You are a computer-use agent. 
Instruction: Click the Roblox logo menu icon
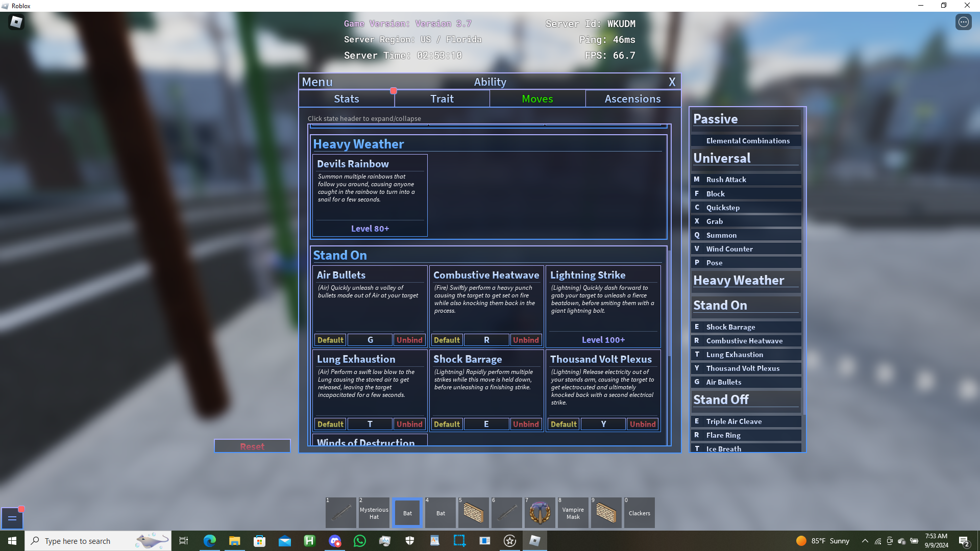16,22
